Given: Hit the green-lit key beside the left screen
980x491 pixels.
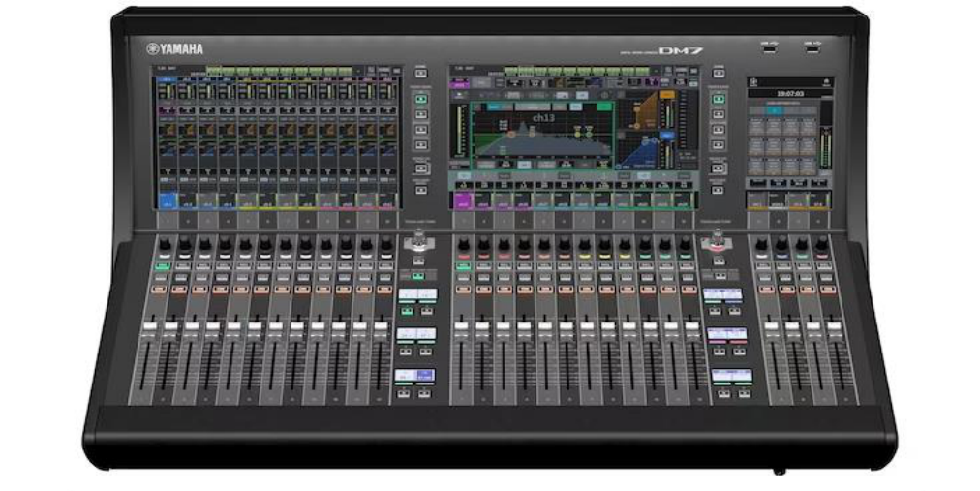Looking at the screenshot, I should click(x=422, y=99).
